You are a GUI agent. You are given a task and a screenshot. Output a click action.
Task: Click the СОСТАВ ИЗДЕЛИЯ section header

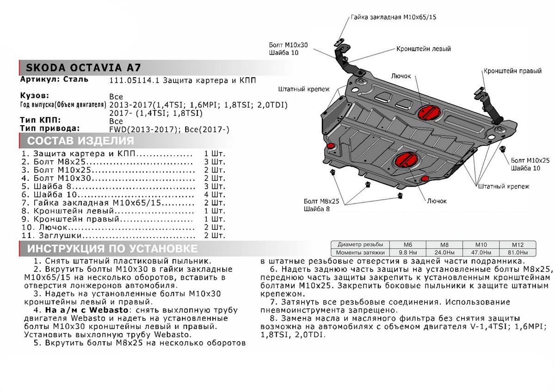pos(80,141)
